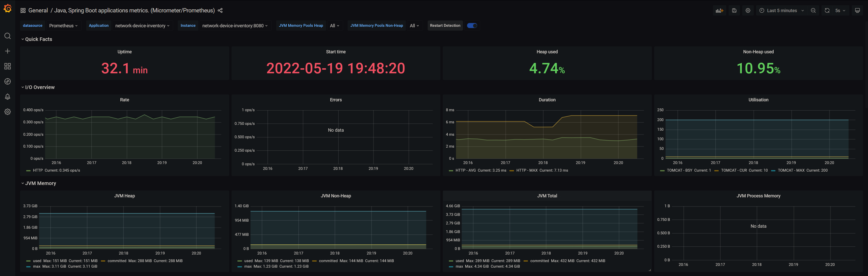Open the Alerting bell icon
This screenshot has width=868, height=276.
(7, 97)
